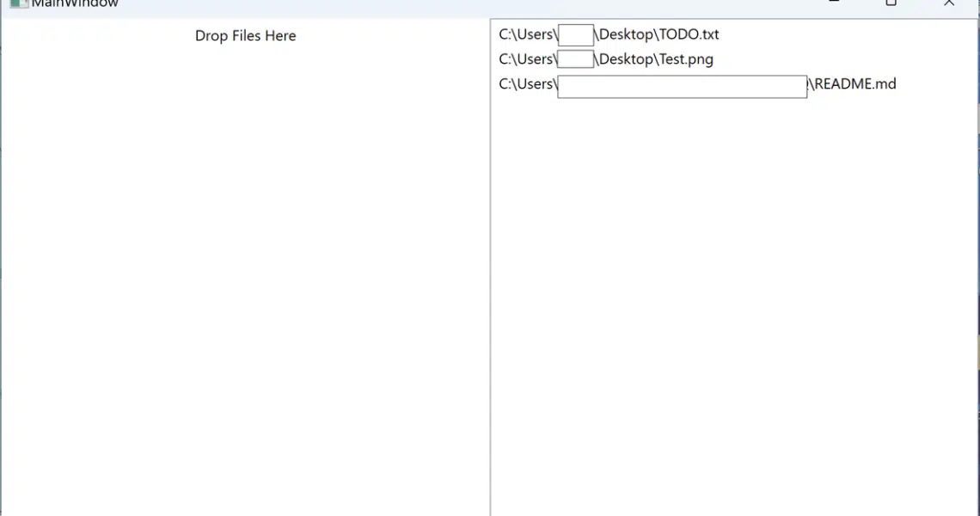
Task: Click the long blank box before README.md
Action: 682,86
